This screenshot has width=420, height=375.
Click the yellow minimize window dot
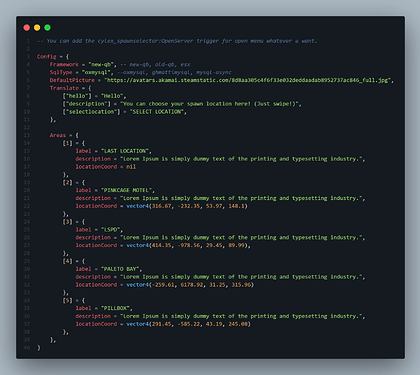pyautogui.click(x=37, y=28)
